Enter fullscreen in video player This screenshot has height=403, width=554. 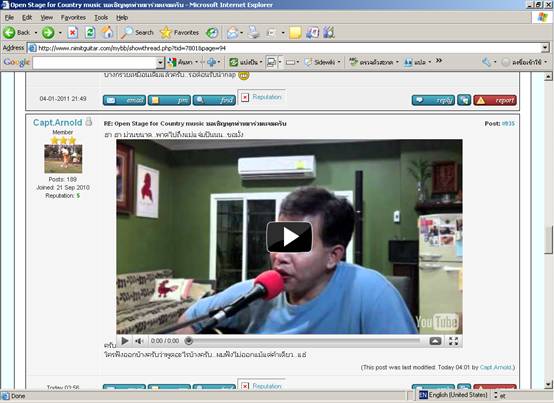click(x=453, y=341)
